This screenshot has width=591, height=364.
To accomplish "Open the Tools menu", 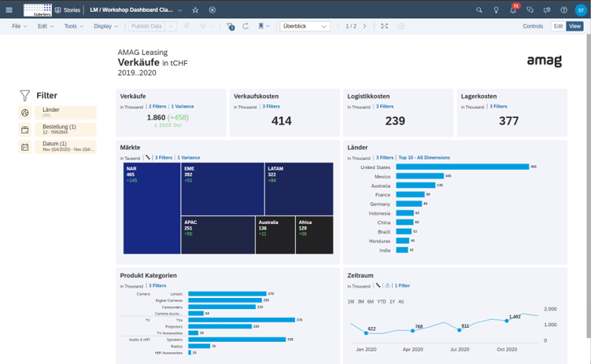I will [x=73, y=27].
